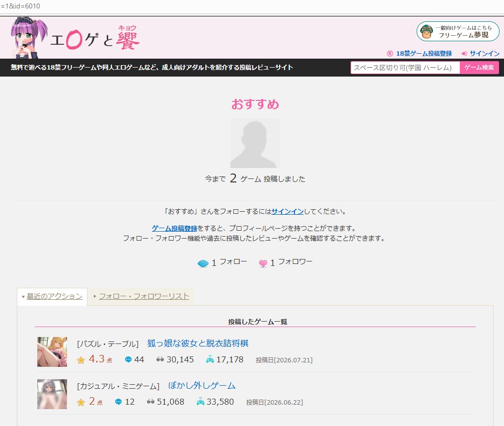This screenshot has height=426, width=504.
Task: Click the ぼかし外しゲーム game thumbnail
Action: [52, 394]
